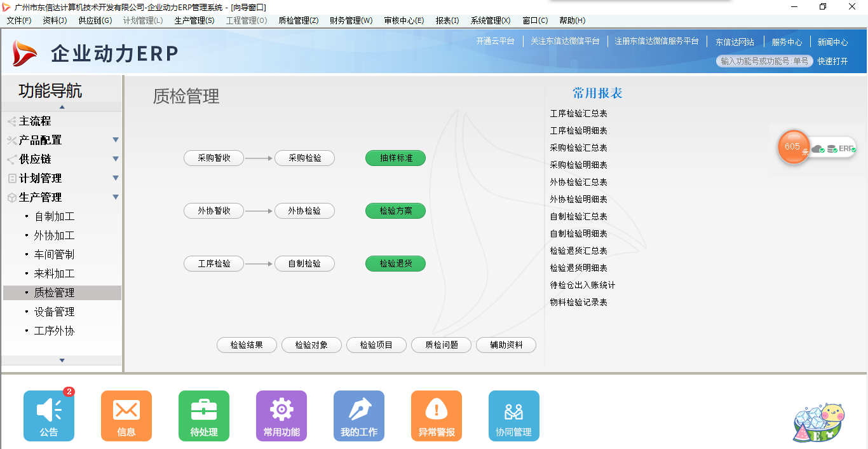Open the 待处理 pending tasks icon

click(203, 415)
